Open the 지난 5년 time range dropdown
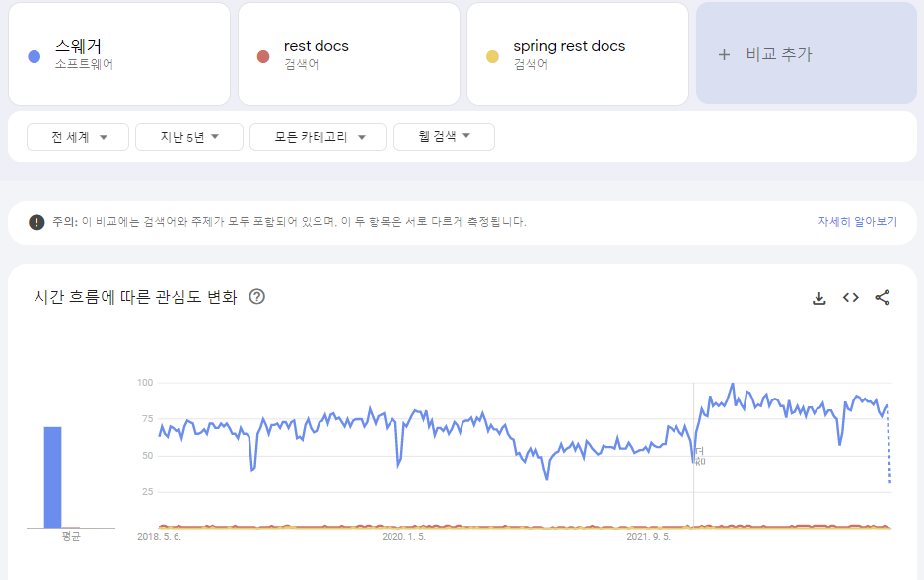Image resolution: width=924 pixels, height=580 pixels. coord(188,137)
